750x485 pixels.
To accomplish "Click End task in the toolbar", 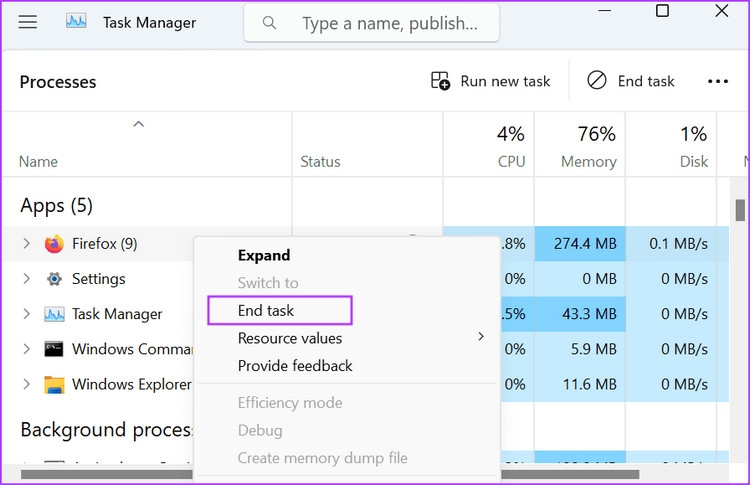I will coord(631,81).
